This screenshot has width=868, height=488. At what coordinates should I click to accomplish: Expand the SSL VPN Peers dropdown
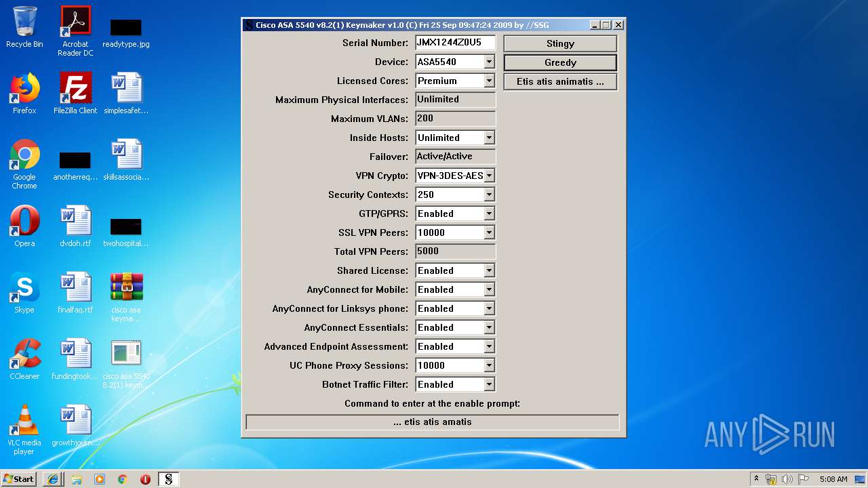tap(489, 232)
